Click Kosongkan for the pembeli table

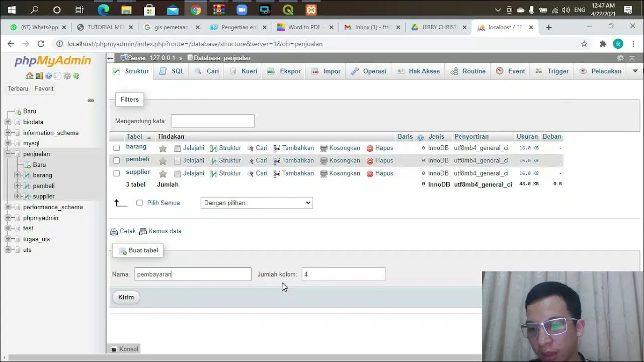click(x=340, y=160)
